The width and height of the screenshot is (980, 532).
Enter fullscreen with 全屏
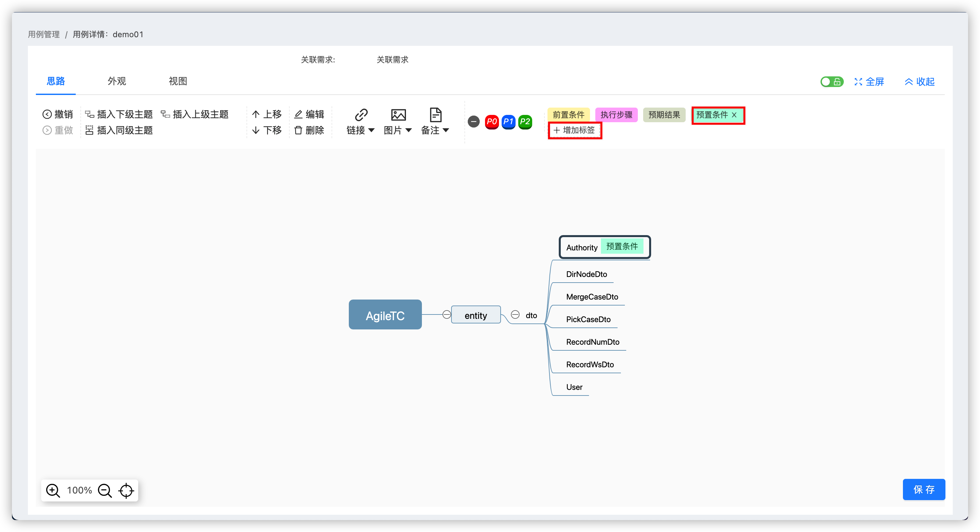click(x=869, y=81)
